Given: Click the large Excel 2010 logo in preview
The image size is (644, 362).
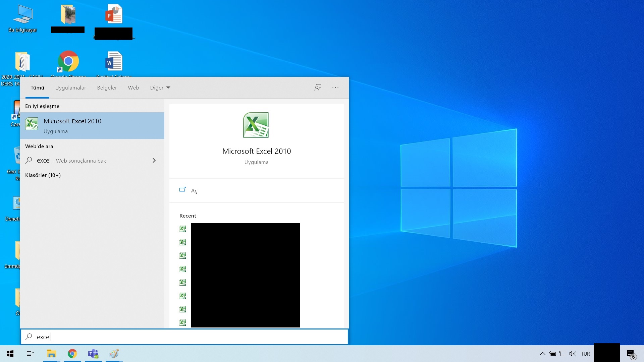Looking at the screenshot, I should [256, 125].
